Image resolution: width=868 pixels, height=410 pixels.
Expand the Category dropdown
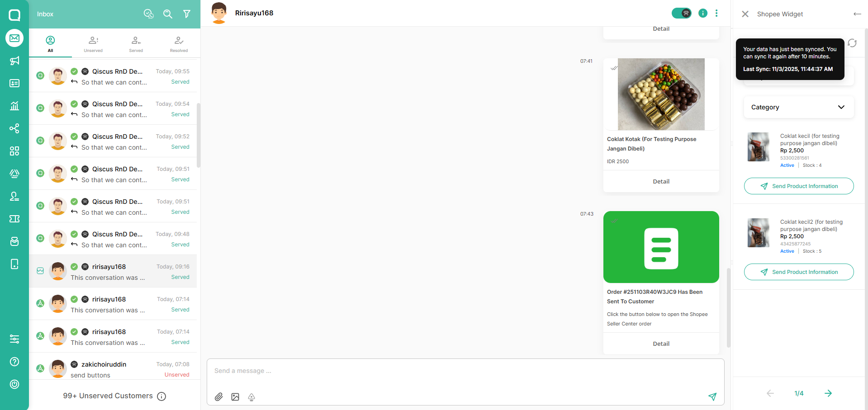pyautogui.click(x=799, y=107)
